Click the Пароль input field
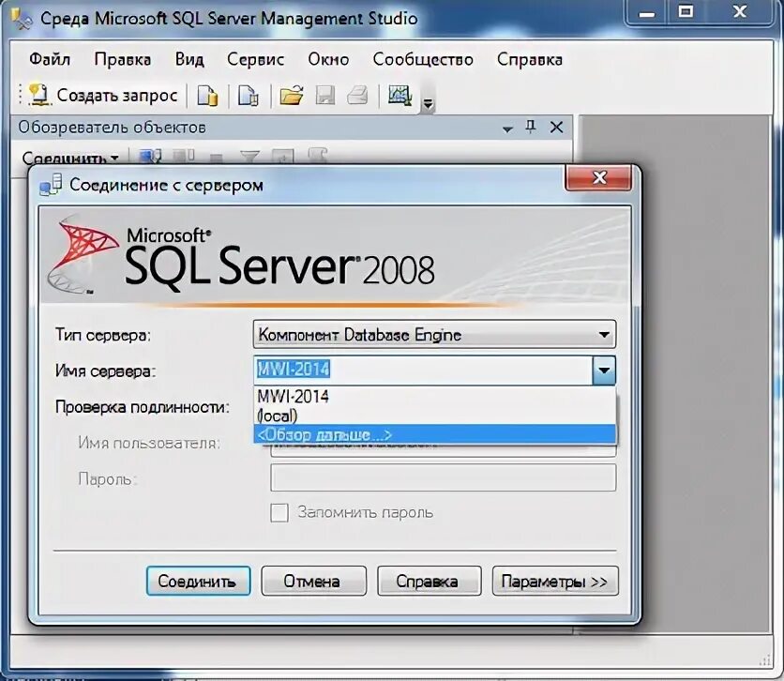The image size is (784, 681). (x=443, y=478)
